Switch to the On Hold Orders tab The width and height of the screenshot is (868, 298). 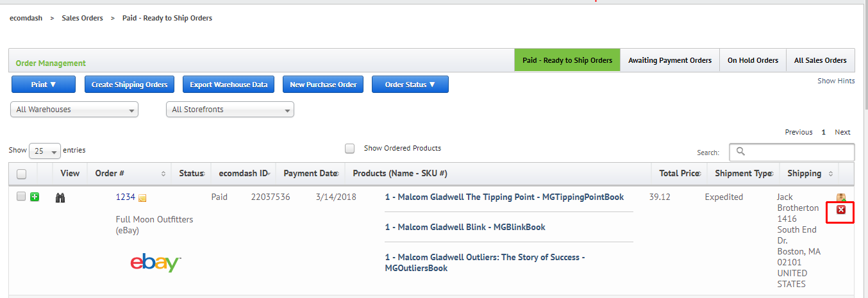coord(753,60)
